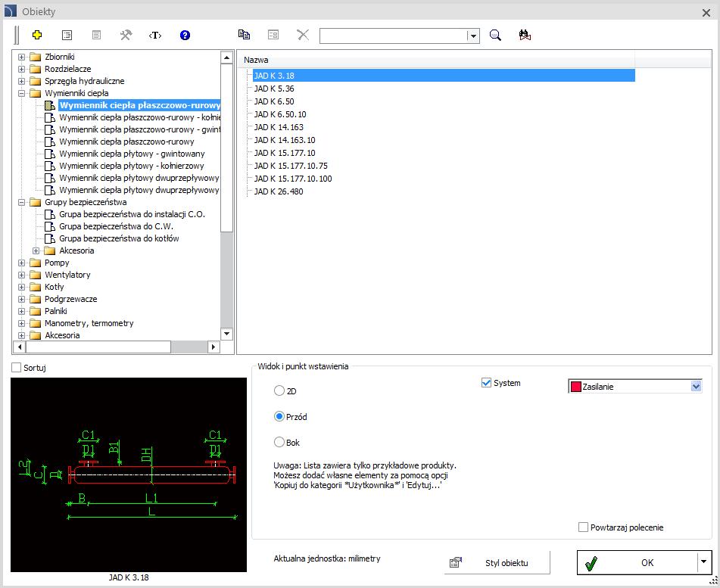Select JAD K 6.50.10 list entry
720x588 pixels.
pos(280,114)
